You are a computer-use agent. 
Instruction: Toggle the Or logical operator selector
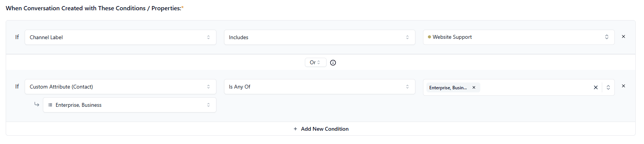point(316,62)
